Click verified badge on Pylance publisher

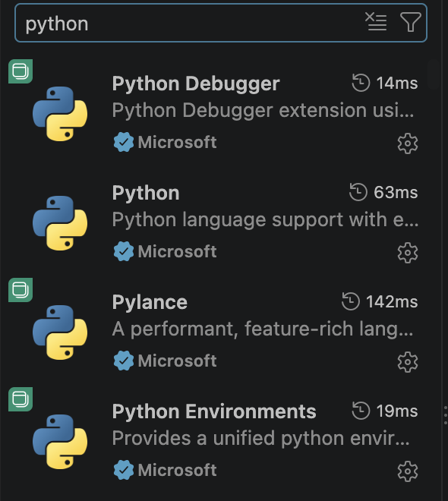pyautogui.click(x=124, y=361)
